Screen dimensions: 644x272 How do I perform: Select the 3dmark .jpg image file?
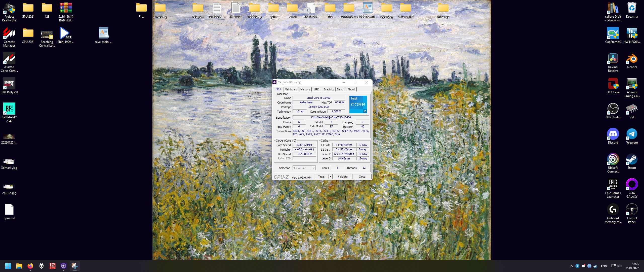(9, 164)
